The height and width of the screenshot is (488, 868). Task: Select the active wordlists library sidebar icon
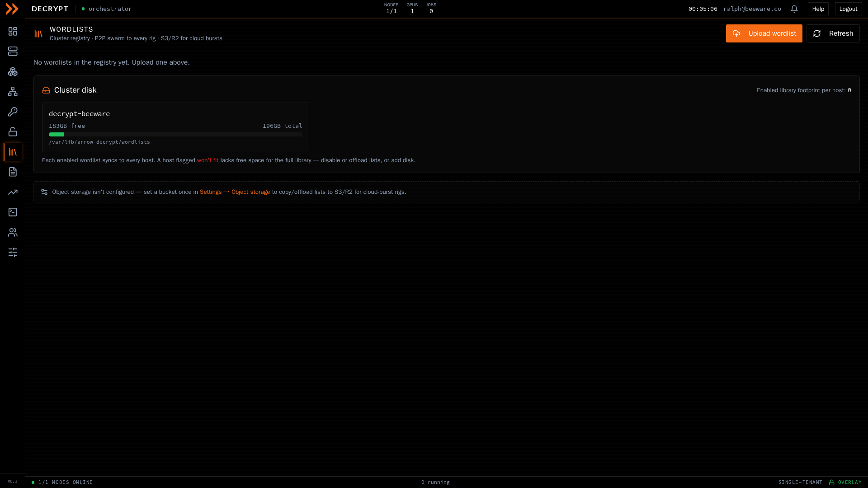point(13,152)
